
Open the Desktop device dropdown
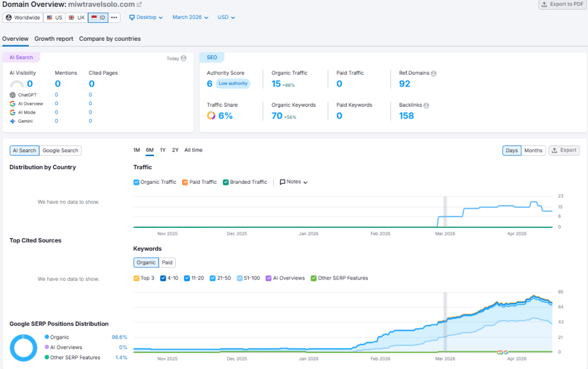tap(146, 17)
